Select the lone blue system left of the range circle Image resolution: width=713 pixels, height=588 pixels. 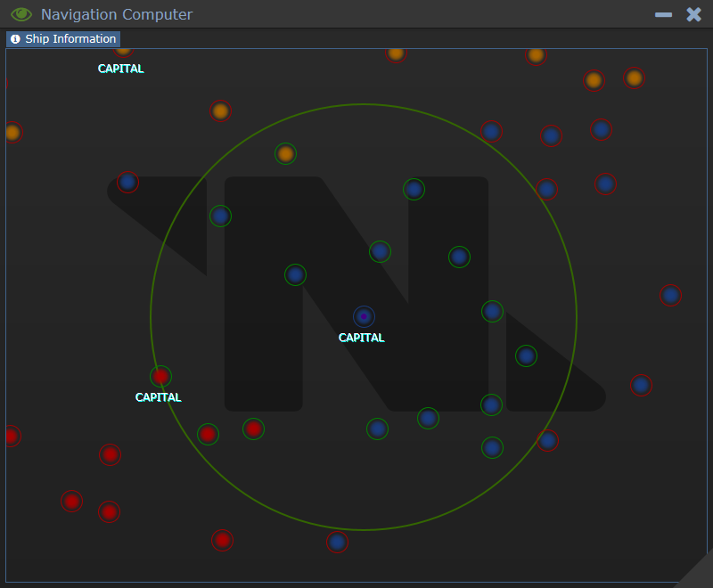tap(127, 183)
